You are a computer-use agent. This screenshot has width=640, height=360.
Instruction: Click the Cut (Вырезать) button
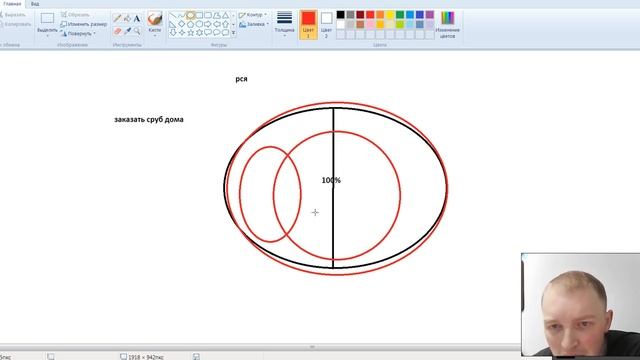tap(14, 15)
